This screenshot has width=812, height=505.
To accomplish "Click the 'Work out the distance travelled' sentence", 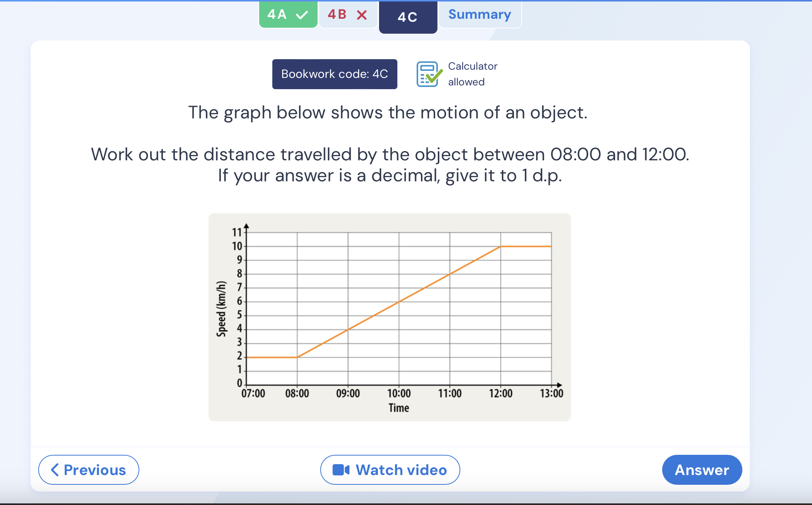I will (x=390, y=154).
